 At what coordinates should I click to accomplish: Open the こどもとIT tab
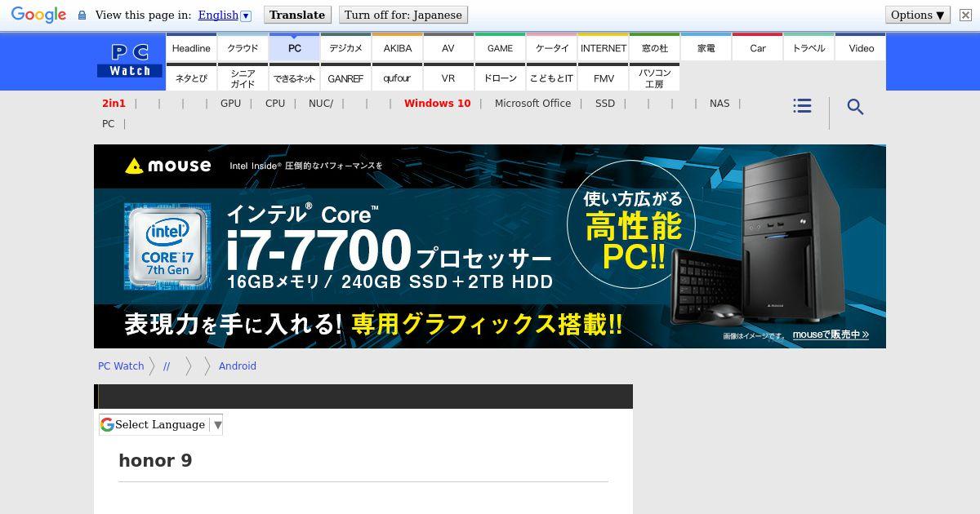[x=551, y=78]
